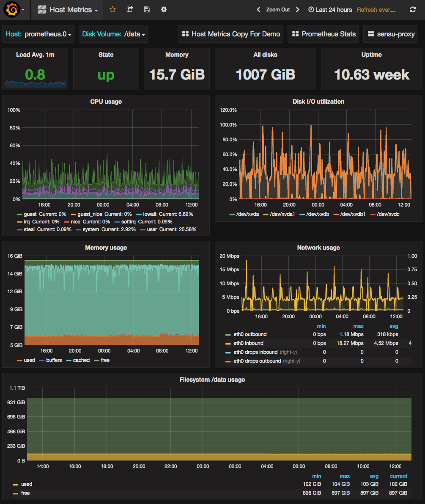Open dashboard settings gear icon
Viewport: 425px width, 504px height.
coord(164,9)
